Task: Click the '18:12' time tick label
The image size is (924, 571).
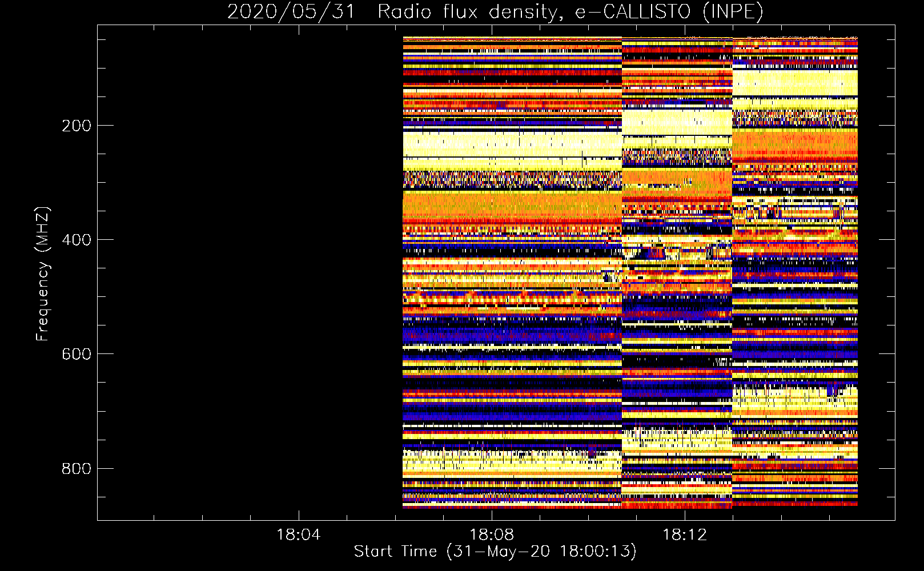Action: (x=685, y=534)
